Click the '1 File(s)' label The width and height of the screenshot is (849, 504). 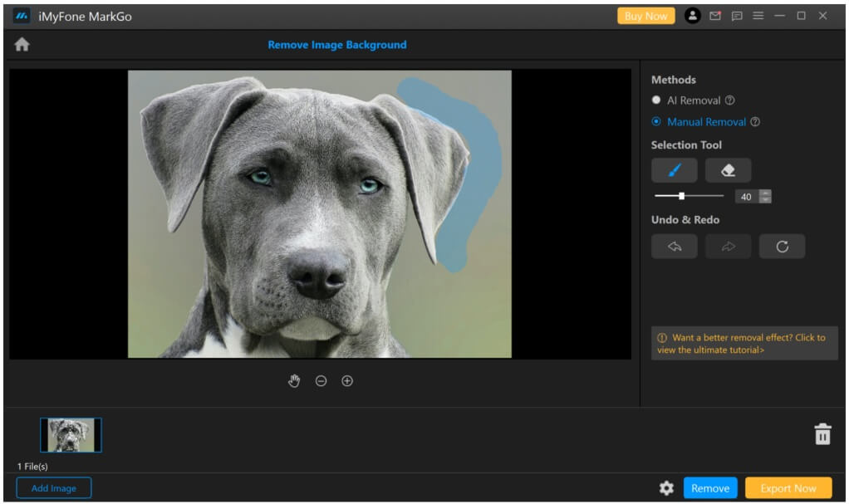click(x=32, y=466)
